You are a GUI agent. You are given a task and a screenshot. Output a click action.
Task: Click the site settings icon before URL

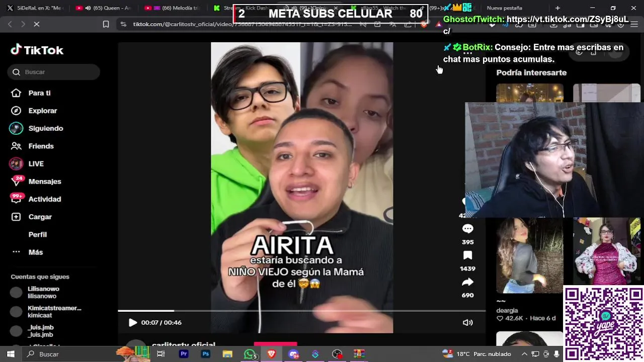[x=123, y=24]
